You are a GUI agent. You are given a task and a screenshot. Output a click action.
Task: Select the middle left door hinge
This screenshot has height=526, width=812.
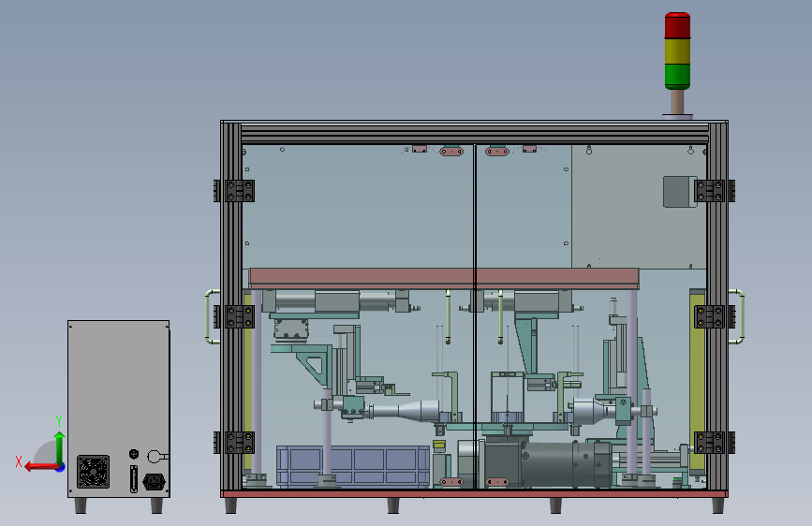(x=234, y=316)
